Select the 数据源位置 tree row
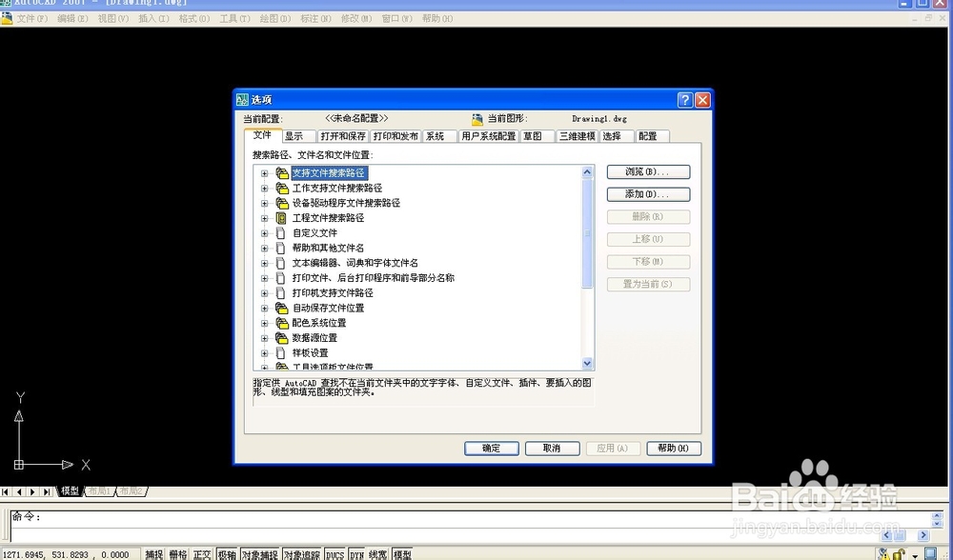Image resolution: width=953 pixels, height=560 pixels. pyautogui.click(x=314, y=338)
